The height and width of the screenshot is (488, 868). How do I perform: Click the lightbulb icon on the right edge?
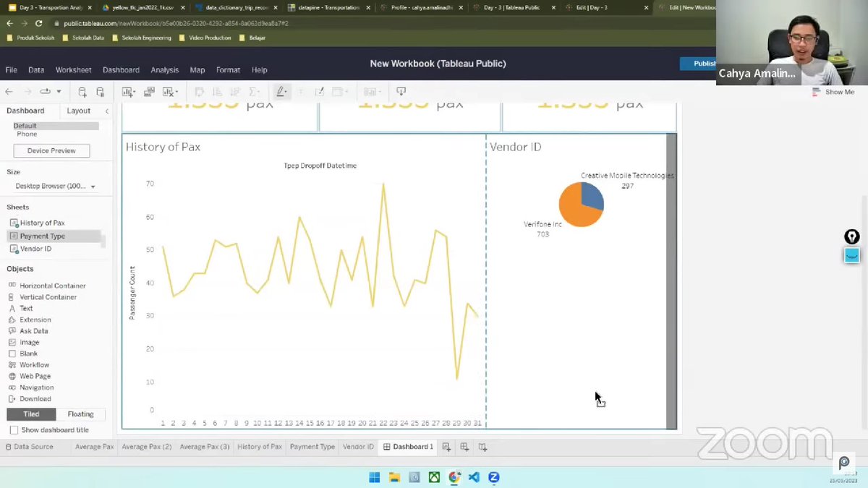click(x=852, y=237)
